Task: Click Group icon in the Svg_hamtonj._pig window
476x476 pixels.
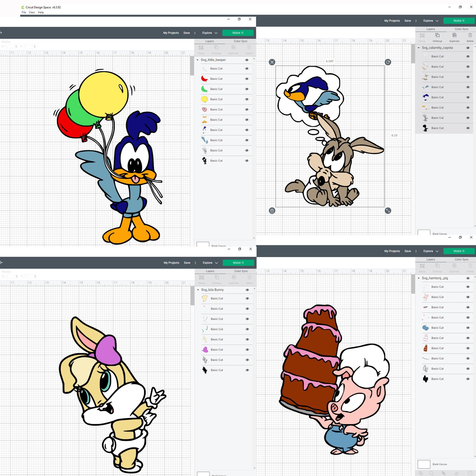Action: (422, 266)
